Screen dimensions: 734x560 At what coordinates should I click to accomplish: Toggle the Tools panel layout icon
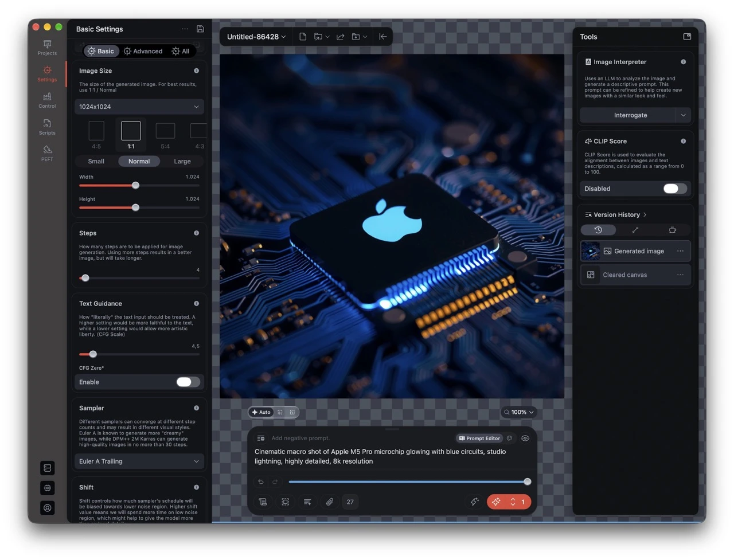click(687, 37)
